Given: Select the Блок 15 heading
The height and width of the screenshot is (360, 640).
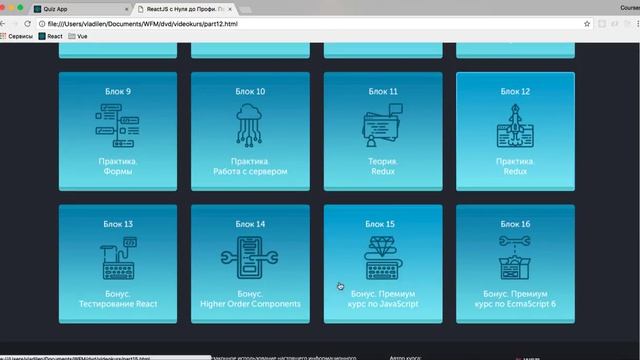Looking at the screenshot, I should click(x=380, y=224).
